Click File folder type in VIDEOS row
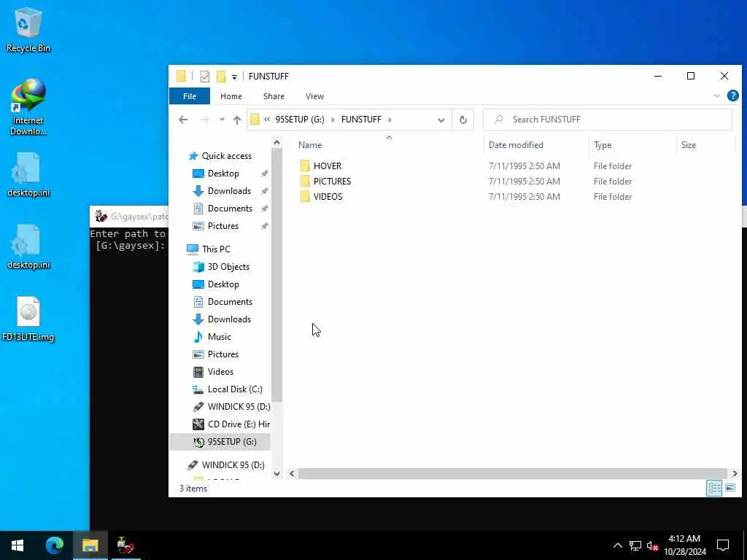The height and width of the screenshot is (560, 747). [x=613, y=196]
